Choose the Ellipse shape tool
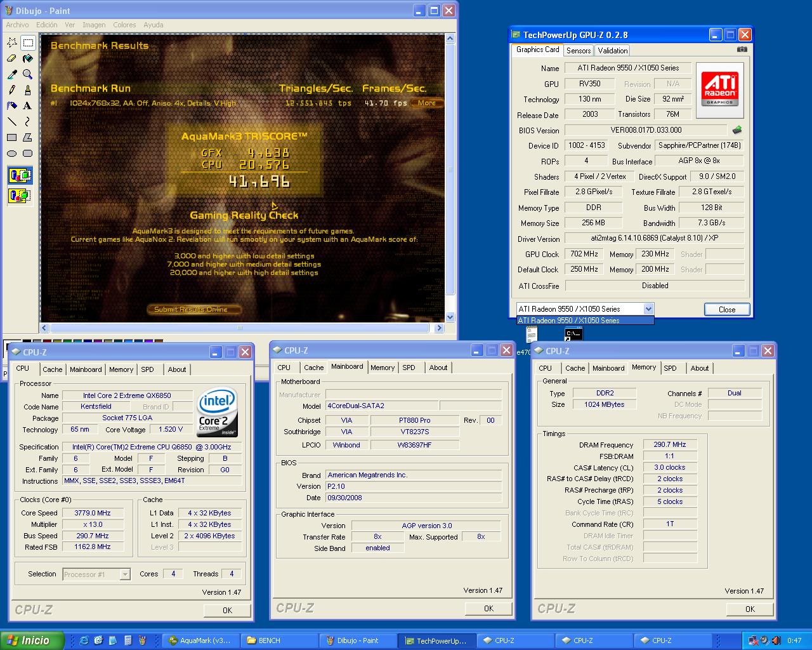The height and width of the screenshot is (650, 812). (12, 154)
